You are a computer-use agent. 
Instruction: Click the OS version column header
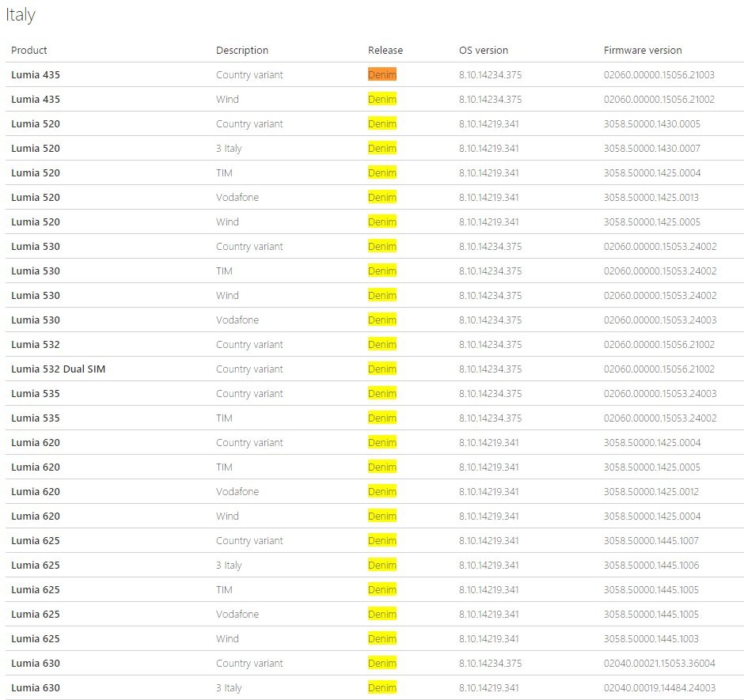pyautogui.click(x=484, y=51)
